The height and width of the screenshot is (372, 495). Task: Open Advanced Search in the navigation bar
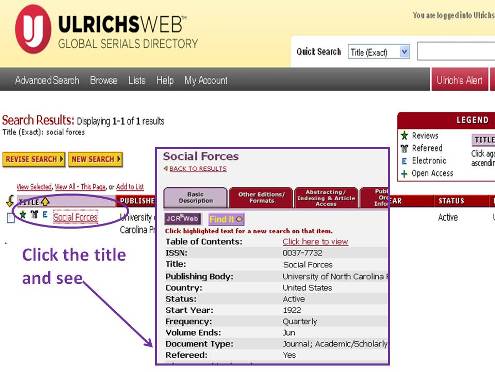coord(47,80)
